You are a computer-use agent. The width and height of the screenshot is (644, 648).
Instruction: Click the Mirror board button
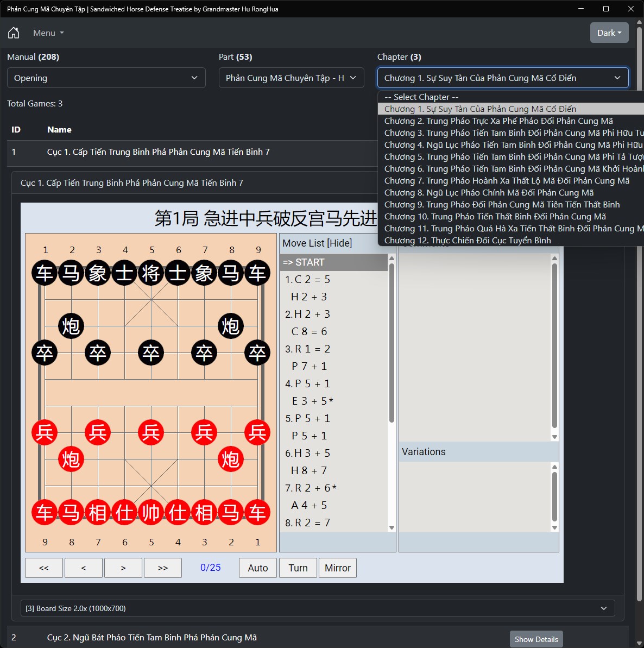point(338,568)
